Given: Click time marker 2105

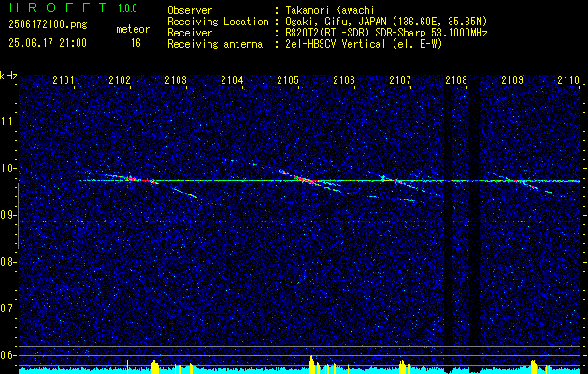Looking at the screenshot, I should (x=288, y=79).
